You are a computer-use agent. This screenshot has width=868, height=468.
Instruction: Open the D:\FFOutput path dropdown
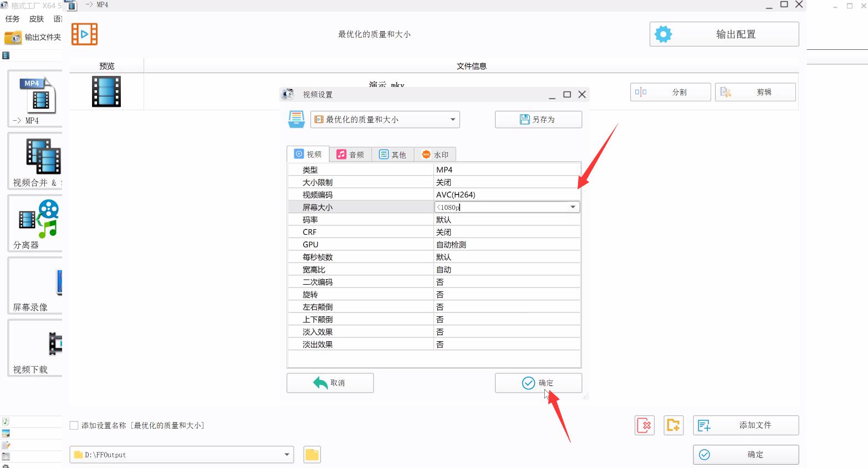182,455
